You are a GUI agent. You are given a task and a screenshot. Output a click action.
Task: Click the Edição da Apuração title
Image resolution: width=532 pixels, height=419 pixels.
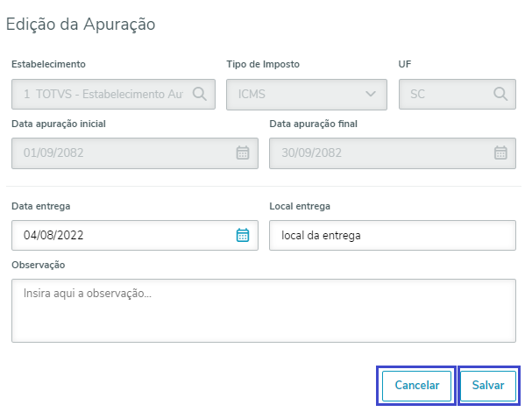click(x=81, y=25)
